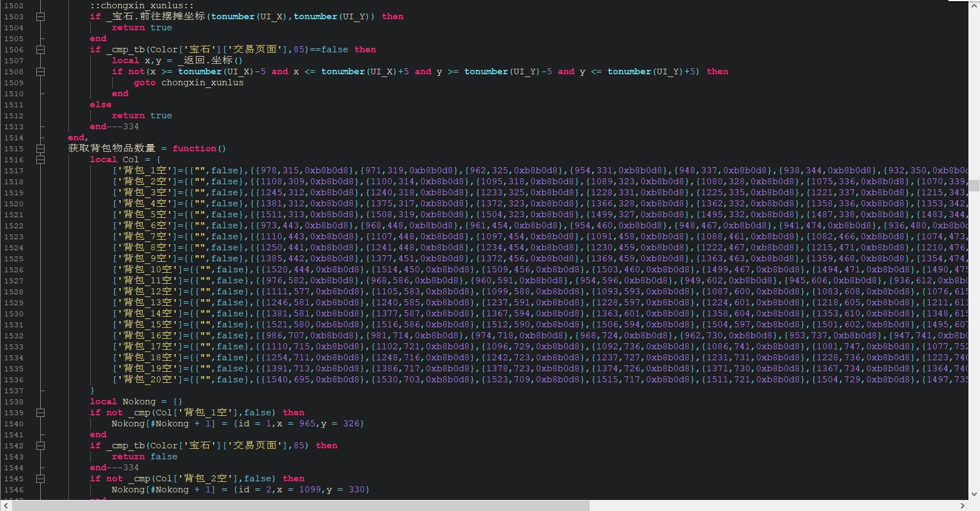This screenshot has height=511, width=980.
Task: Click 'end---334' on line 1513
Action: click(x=115, y=127)
